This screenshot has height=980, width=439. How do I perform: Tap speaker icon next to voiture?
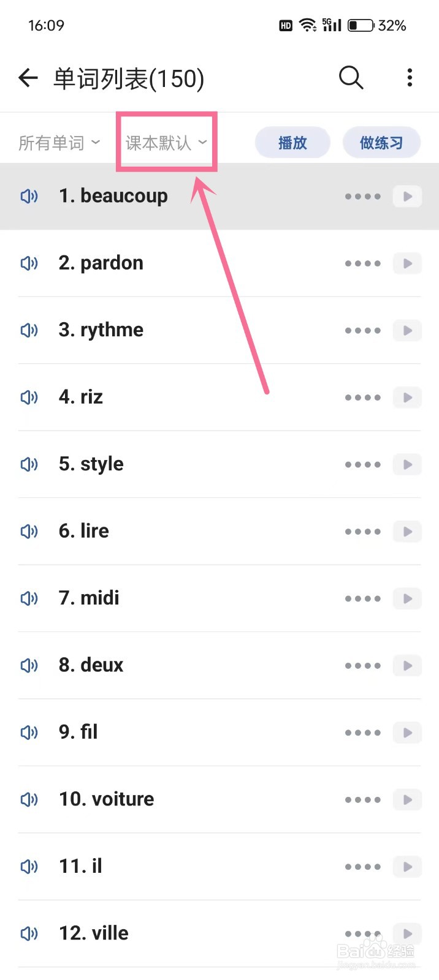(x=29, y=799)
